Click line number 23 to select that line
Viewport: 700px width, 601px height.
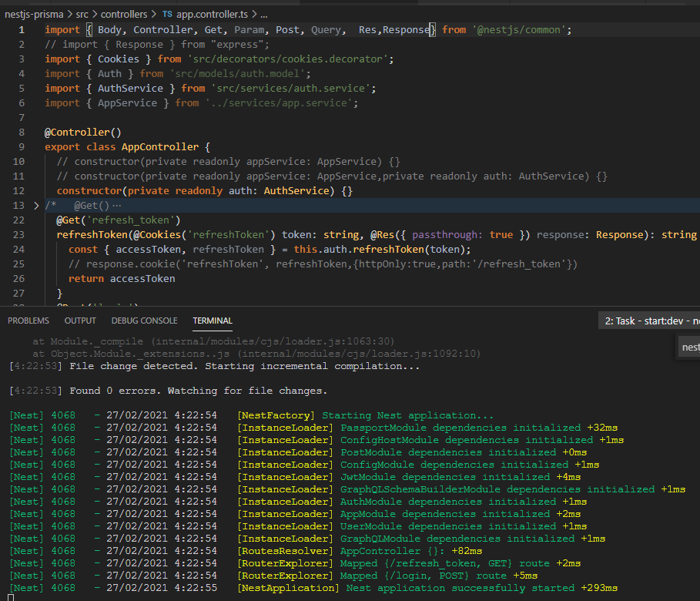point(21,234)
